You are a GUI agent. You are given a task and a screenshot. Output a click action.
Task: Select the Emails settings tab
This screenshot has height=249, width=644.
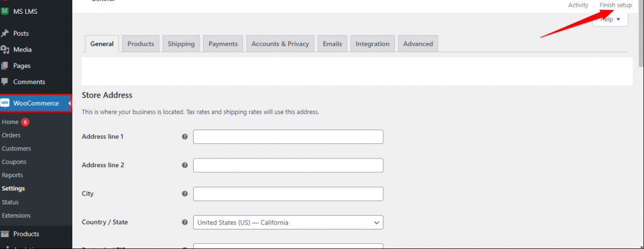point(332,43)
